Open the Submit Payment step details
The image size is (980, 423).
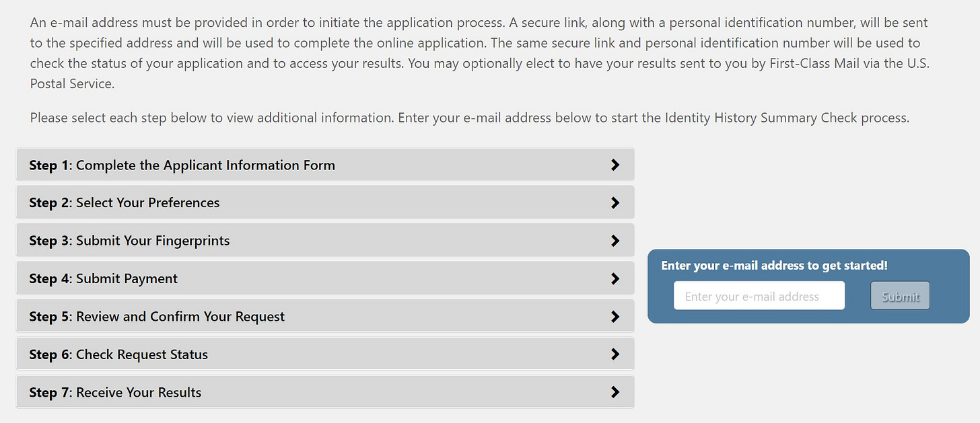click(x=325, y=278)
